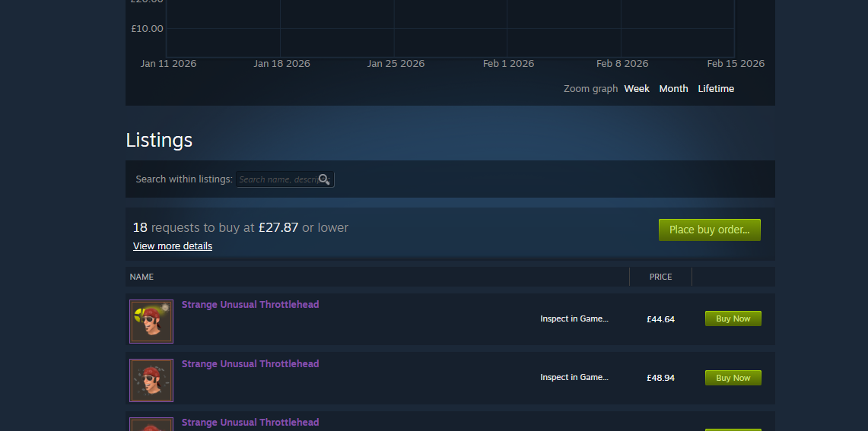Click the Feb 1 2026 graph date label
Image resolution: width=868 pixels, height=431 pixels.
tap(508, 64)
